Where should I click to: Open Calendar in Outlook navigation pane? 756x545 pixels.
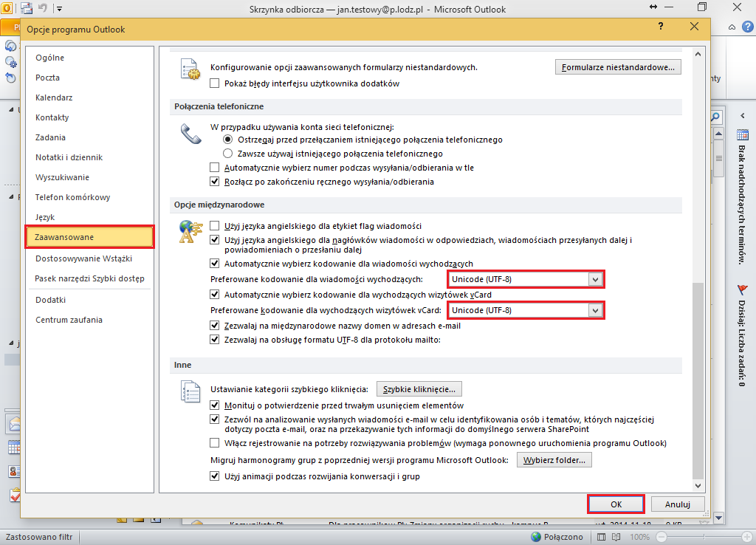[13, 448]
